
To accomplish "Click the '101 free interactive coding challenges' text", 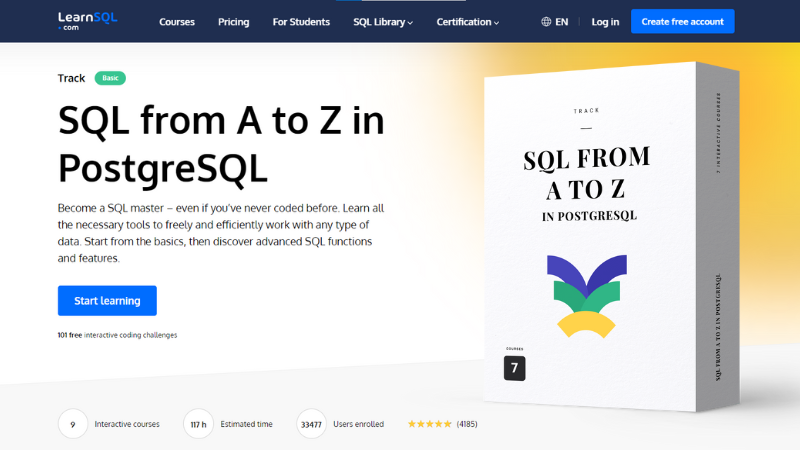I will coord(117,335).
